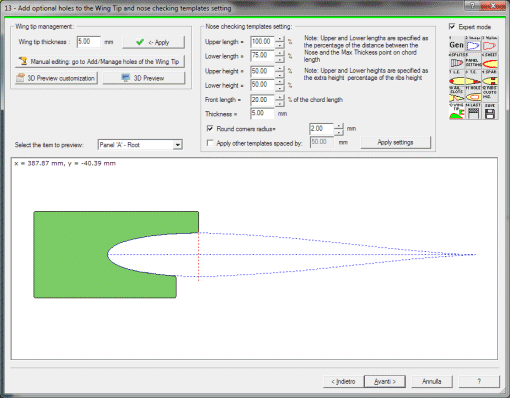This screenshot has height=398, width=510.
Task: Click the Save floppy disk icon
Action: pos(490,111)
